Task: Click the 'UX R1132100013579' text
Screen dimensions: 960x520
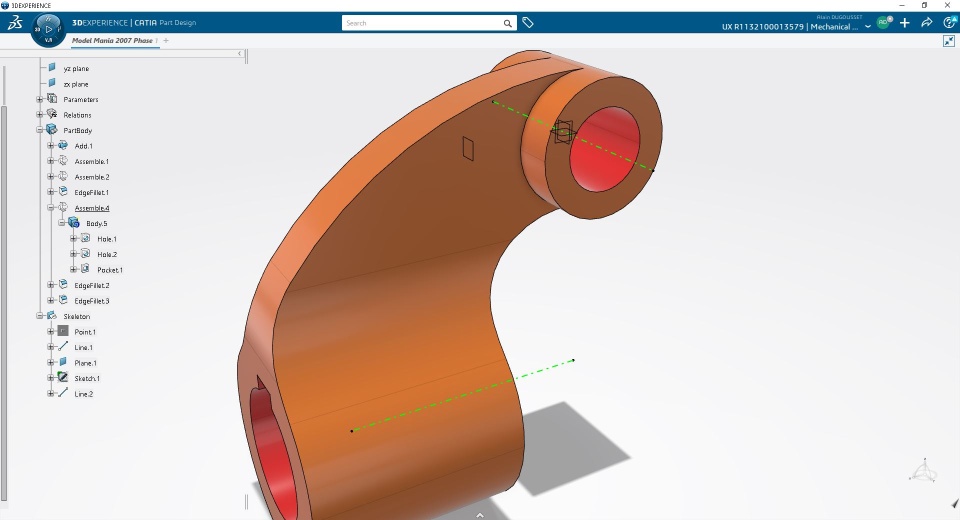Action: point(763,26)
